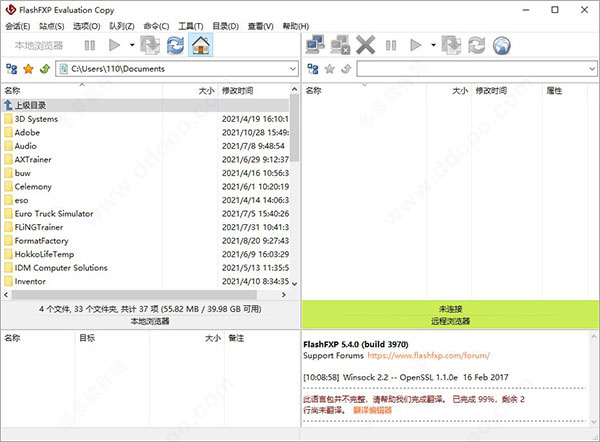Go up with local green arrow icon
The image size is (600, 442).
pos(45,69)
